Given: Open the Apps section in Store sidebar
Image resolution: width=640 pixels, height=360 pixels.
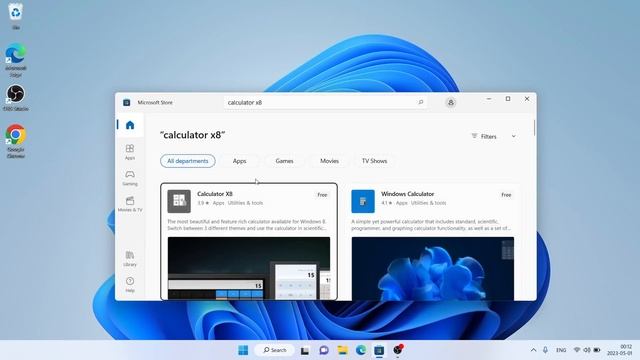Looking at the screenshot, I should [x=130, y=152].
